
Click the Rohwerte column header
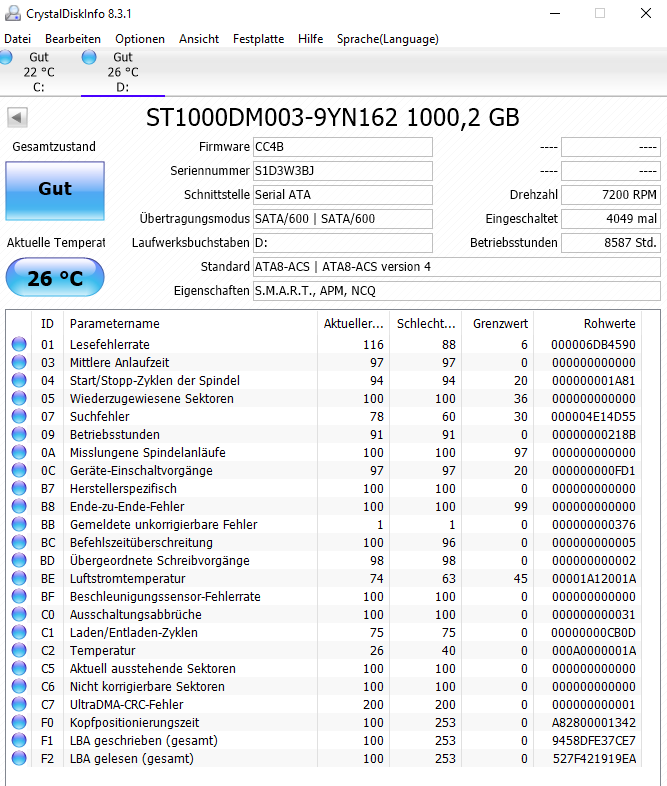[609, 324]
